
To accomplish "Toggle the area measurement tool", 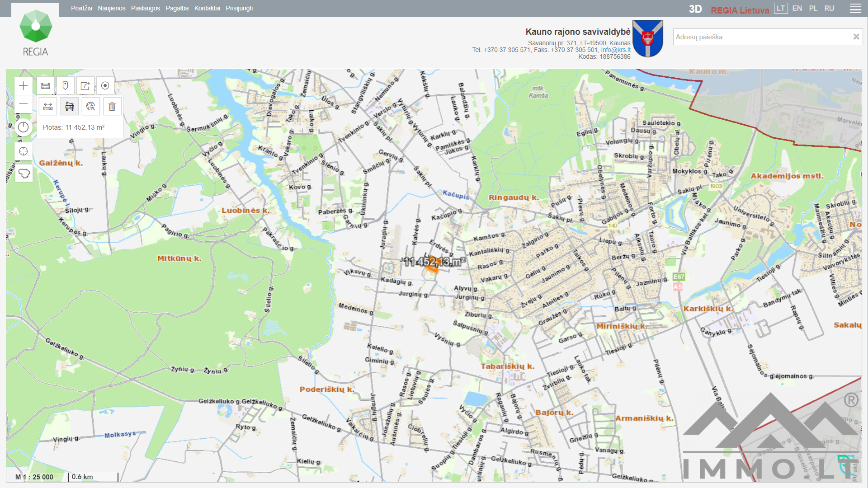I will tap(70, 107).
